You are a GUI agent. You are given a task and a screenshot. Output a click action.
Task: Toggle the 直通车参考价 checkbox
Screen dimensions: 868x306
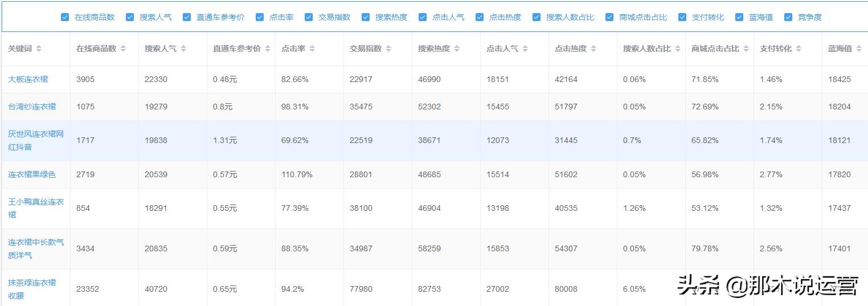187,17
